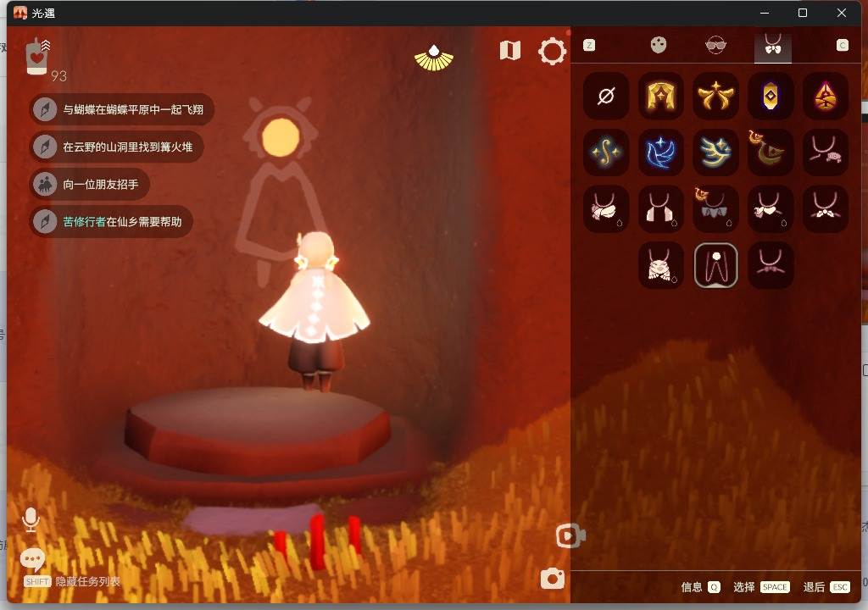The width and height of the screenshot is (868, 610).
Task: Go to previous category with Z key icon
Action: point(589,46)
